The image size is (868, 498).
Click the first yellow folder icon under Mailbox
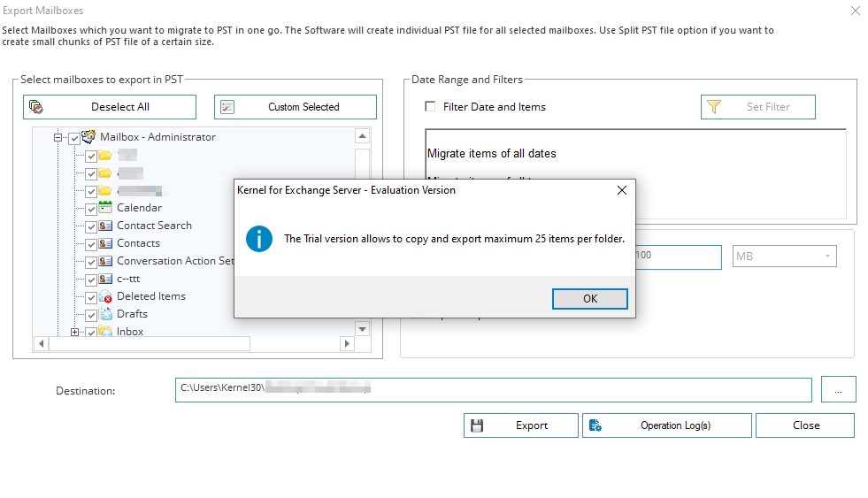point(105,156)
